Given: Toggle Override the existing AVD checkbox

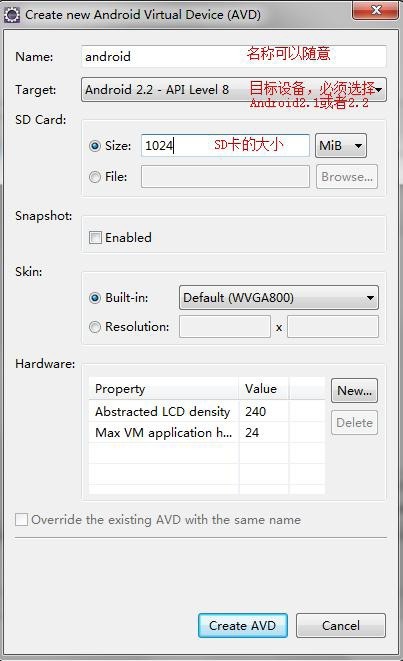Looking at the screenshot, I should (21, 519).
